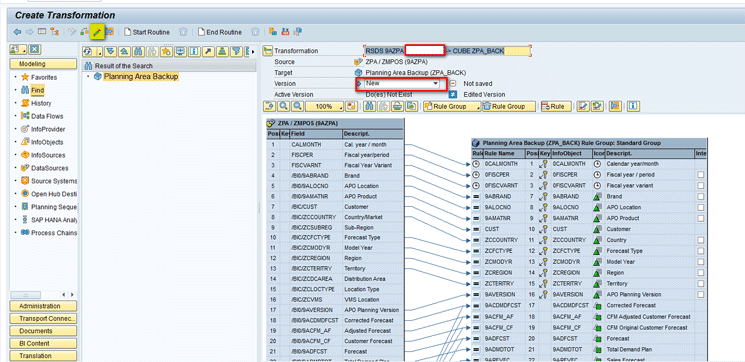The height and width of the screenshot is (362, 745).
Task: Click the filter funnel icon in navigator toolbar
Action: tap(237, 51)
